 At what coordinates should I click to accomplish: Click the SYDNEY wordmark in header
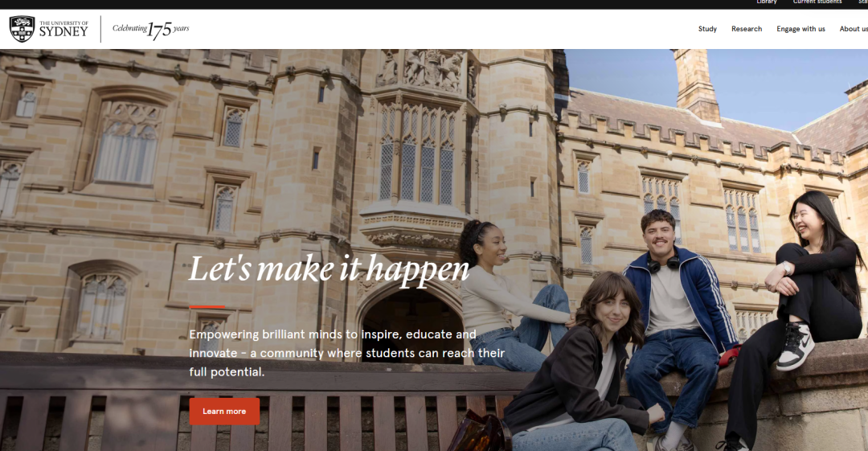pos(63,31)
